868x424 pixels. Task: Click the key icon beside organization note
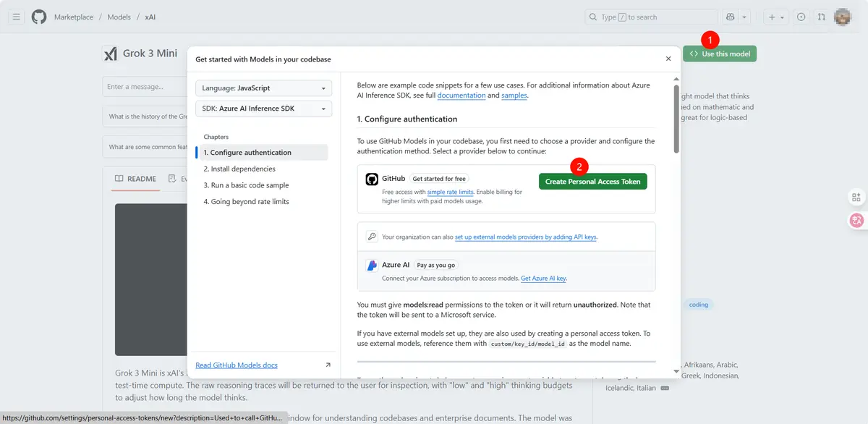point(372,237)
